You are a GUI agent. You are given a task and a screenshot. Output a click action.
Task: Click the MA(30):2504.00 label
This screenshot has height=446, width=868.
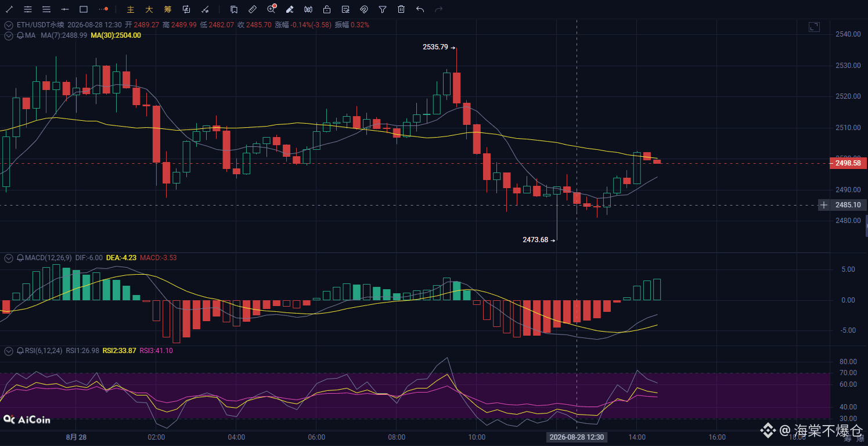click(x=116, y=35)
